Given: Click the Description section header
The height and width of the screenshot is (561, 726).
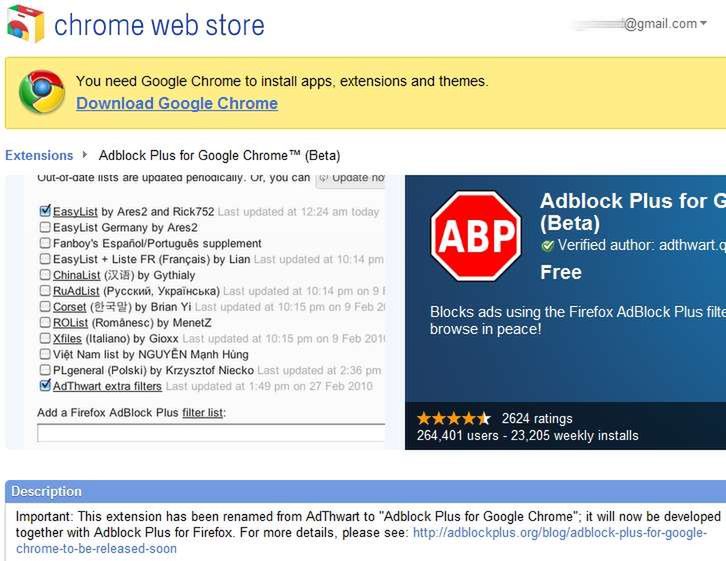Looking at the screenshot, I should tap(365, 491).
